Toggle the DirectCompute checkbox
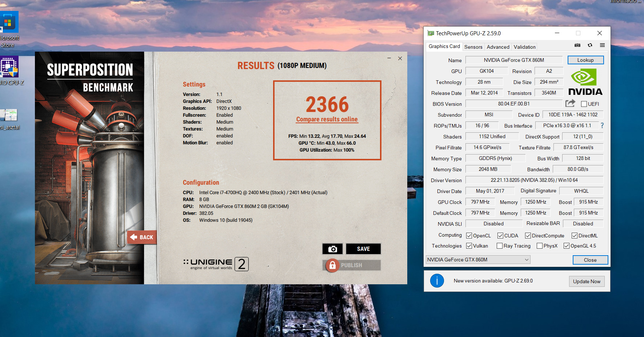The width and height of the screenshot is (644, 337). tap(528, 236)
